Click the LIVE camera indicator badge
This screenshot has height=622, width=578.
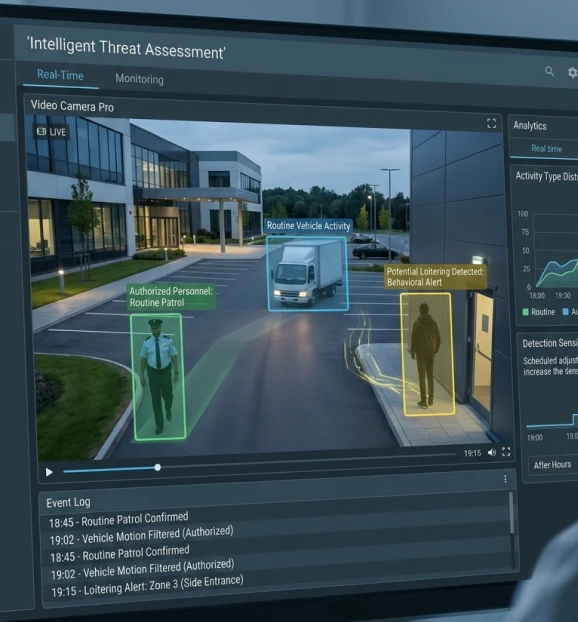click(51, 132)
